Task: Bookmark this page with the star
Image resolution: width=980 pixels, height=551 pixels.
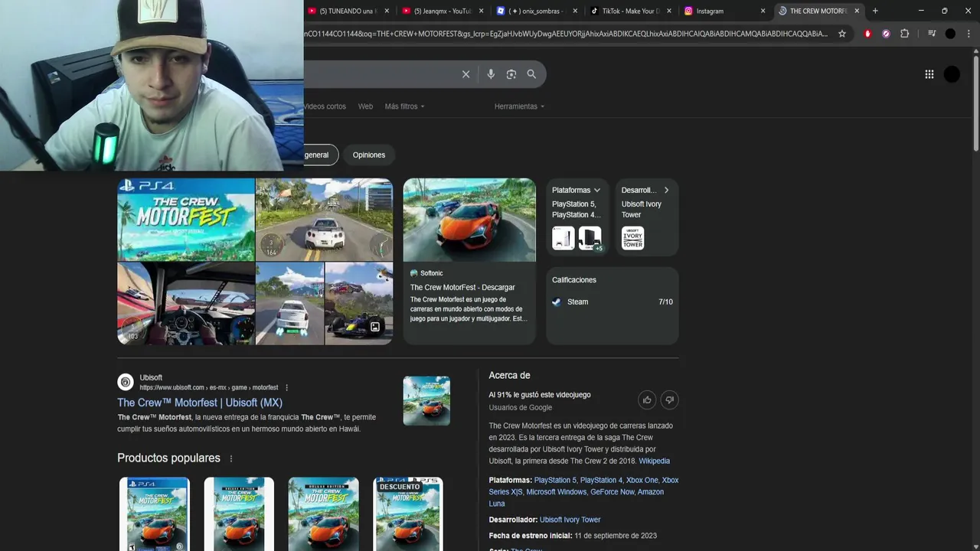Action: [x=842, y=34]
